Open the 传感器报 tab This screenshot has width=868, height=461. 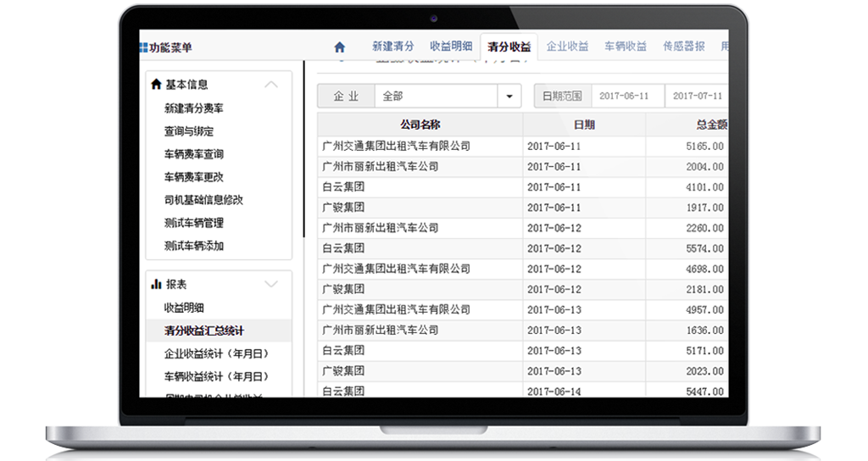(684, 47)
